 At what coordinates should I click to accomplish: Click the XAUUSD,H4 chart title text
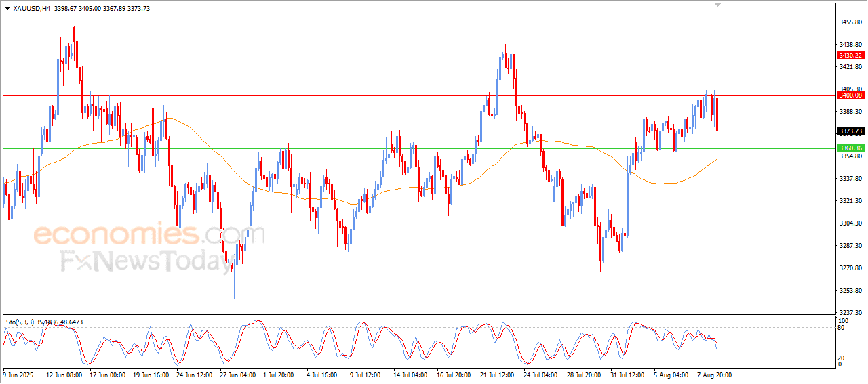tap(32, 9)
